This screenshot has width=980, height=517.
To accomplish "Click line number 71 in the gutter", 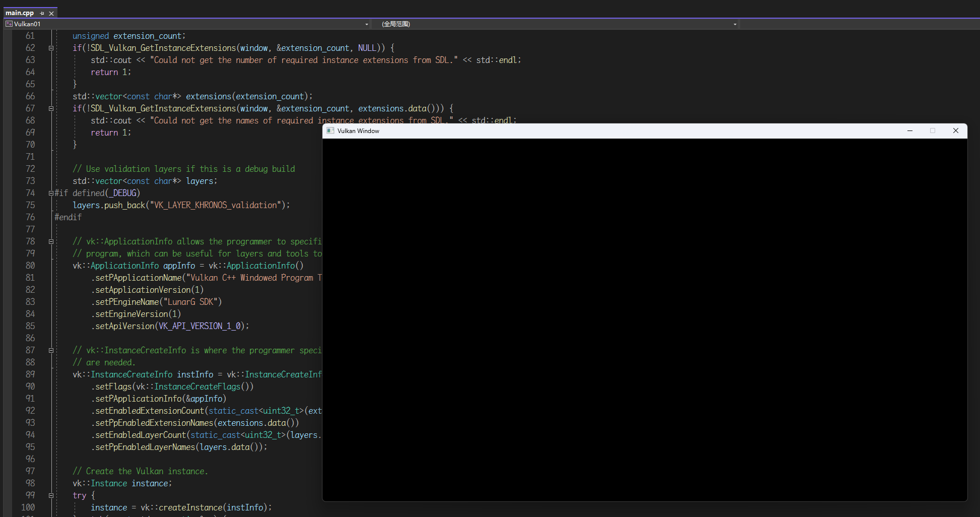I will 30,157.
